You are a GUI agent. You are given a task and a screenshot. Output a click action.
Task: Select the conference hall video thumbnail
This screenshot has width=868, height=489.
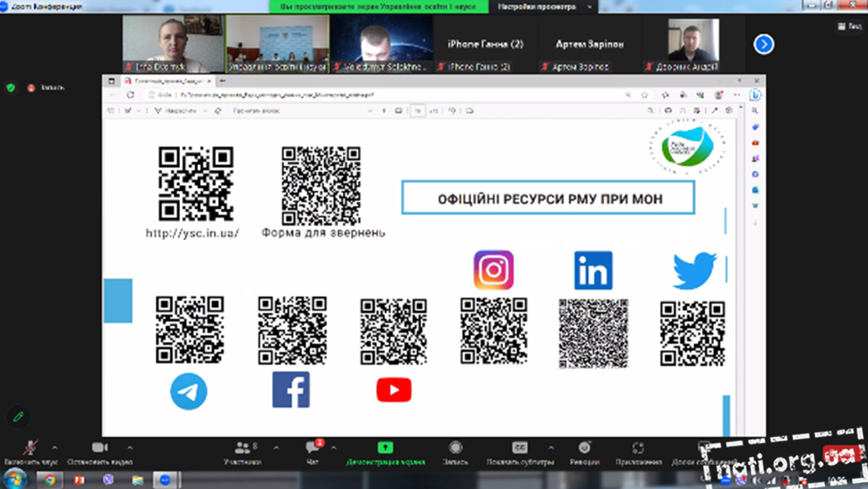(x=277, y=43)
